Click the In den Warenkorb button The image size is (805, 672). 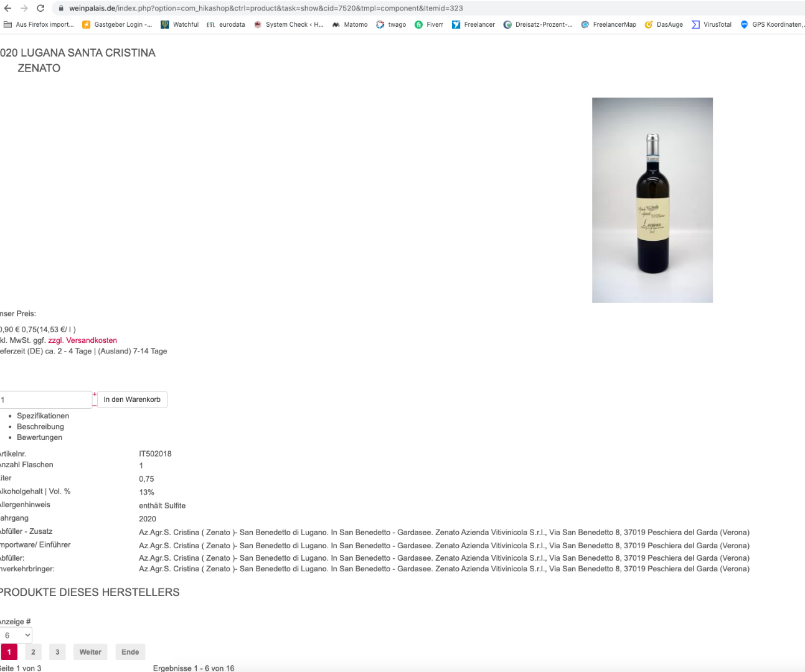point(132,399)
